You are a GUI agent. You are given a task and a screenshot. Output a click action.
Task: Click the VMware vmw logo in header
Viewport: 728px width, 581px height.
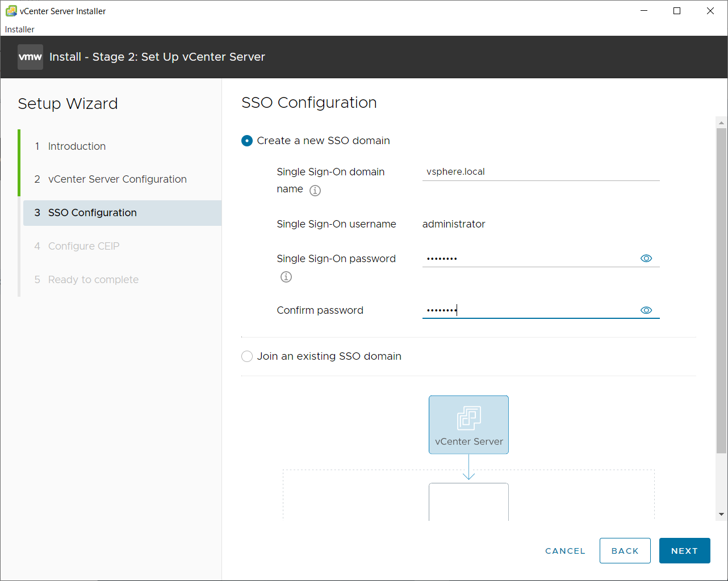tap(30, 57)
